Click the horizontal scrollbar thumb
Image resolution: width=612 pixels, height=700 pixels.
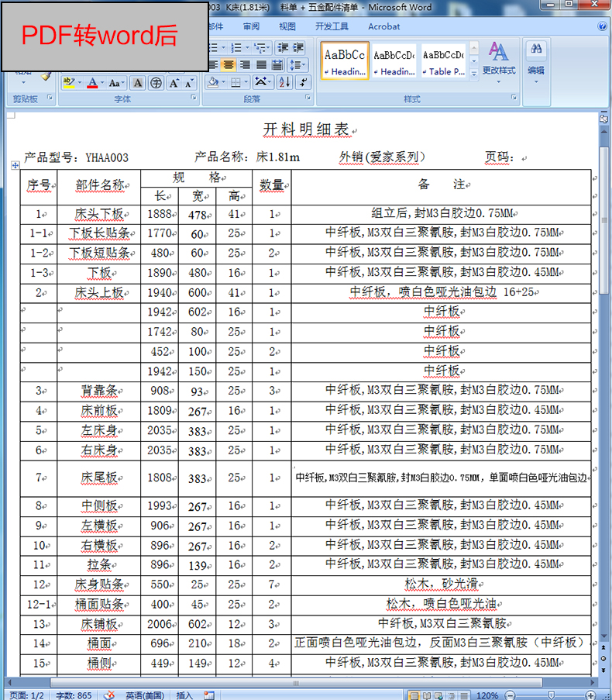pyautogui.click(x=296, y=683)
